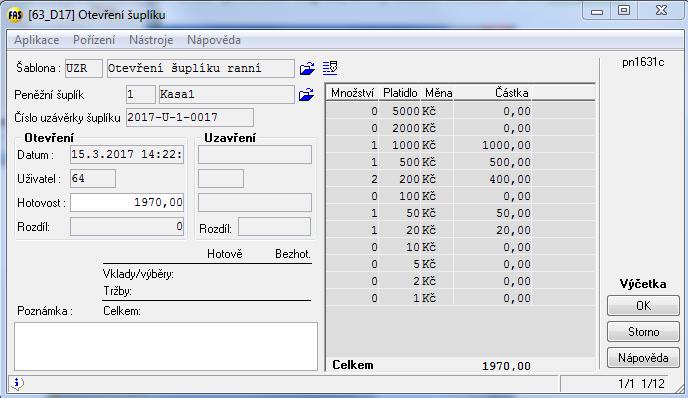Click the Množství column header

(352, 93)
